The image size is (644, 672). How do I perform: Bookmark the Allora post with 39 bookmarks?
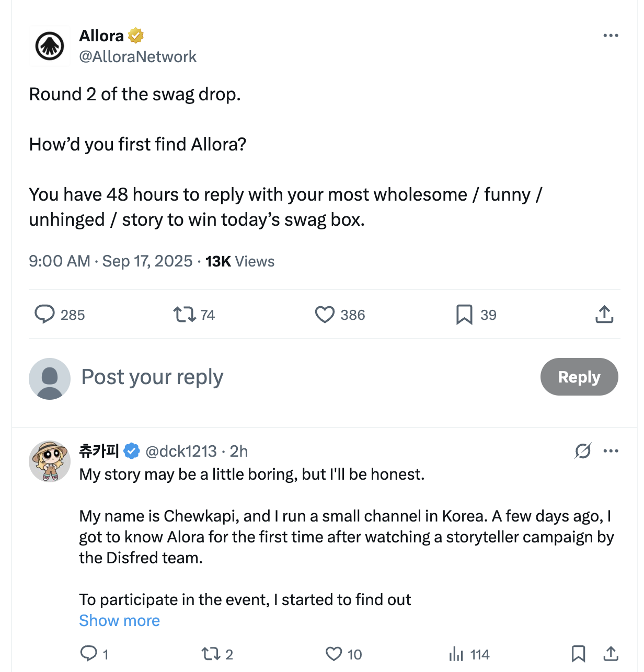464,315
